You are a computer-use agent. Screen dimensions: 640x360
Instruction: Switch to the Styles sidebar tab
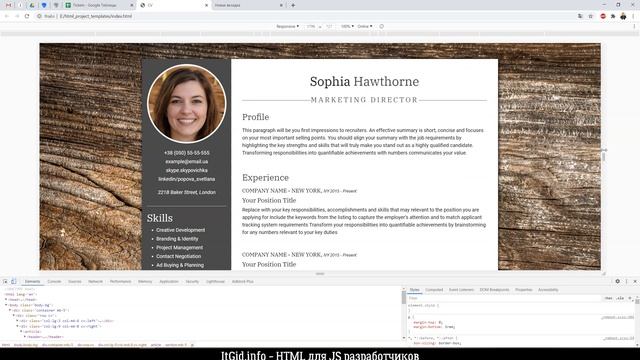(414, 290)
